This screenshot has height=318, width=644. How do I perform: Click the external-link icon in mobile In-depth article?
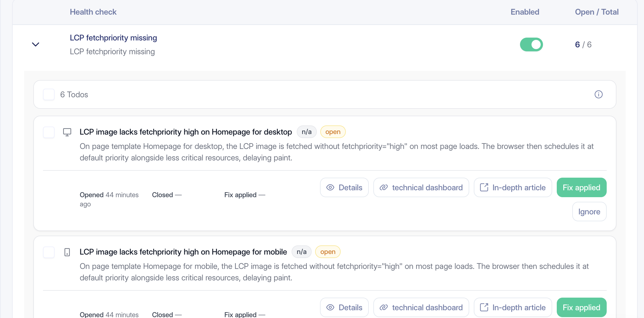click(x=484, y=307)
